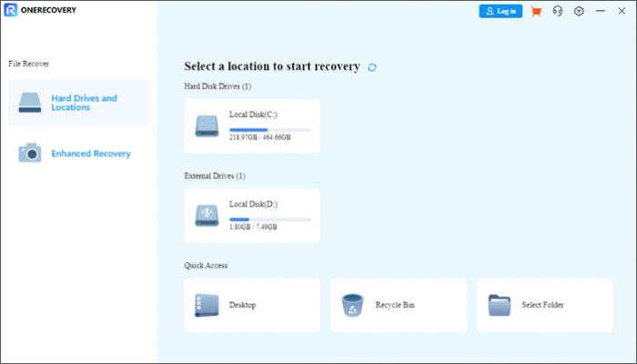637x364 pixels.
Task: Click the External Drives (1) heading
Action: 215,176
